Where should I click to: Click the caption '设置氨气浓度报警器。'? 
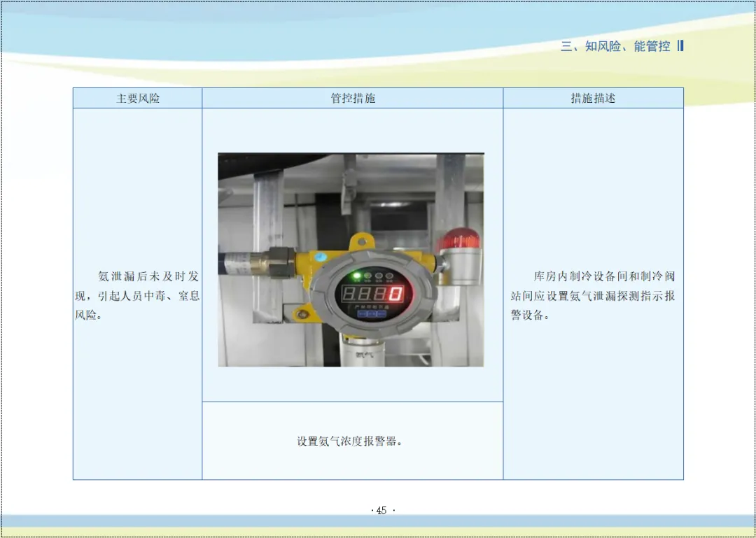tap(349, 441)
